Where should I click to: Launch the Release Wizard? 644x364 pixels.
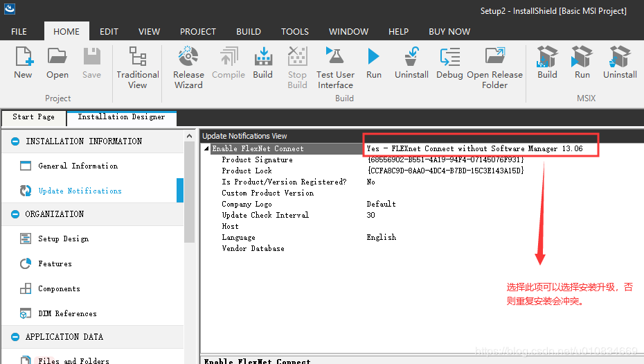pyautogui.click(x=188, y=68)
